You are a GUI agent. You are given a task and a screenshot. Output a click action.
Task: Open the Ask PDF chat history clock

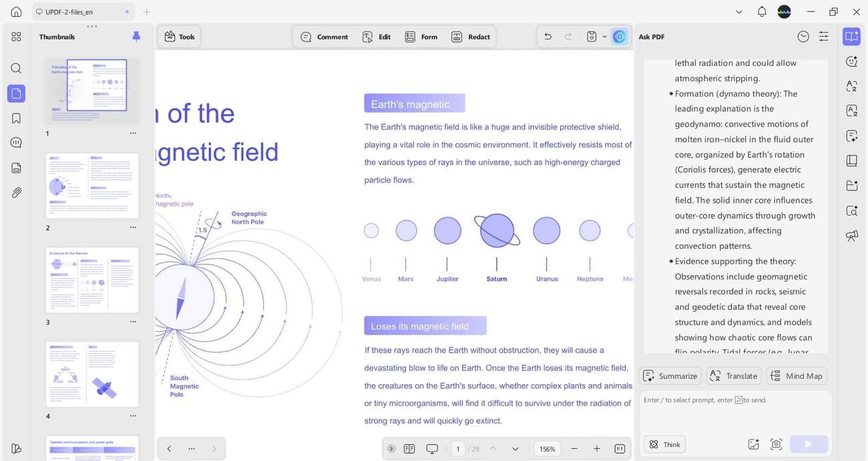pyautogui.click(x=803, y=37)
